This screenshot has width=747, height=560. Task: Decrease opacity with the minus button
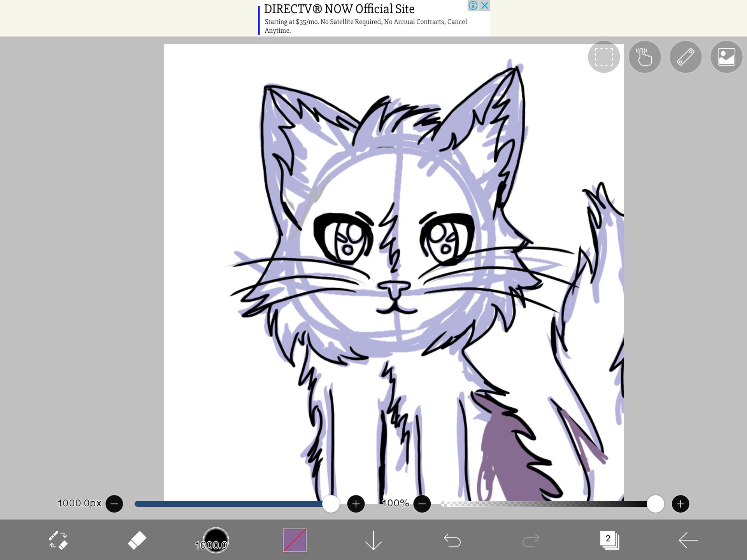(422, 504)
